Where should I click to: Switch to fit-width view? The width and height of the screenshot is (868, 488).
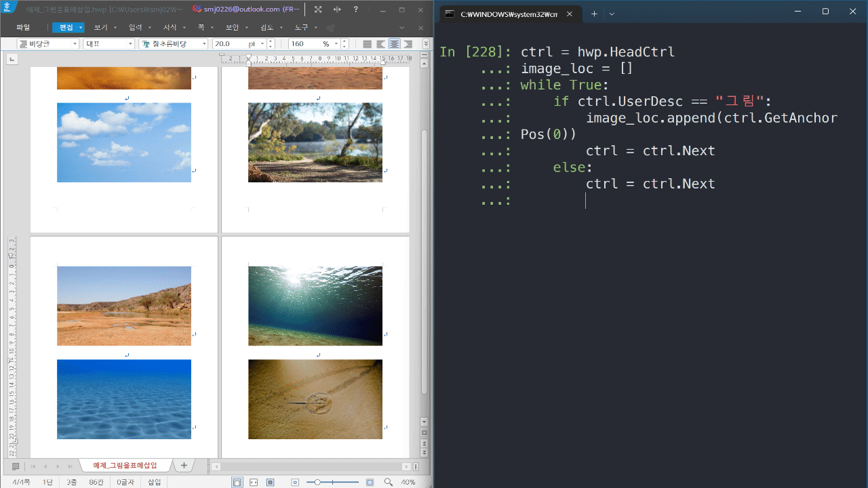[x=254, y=483]
